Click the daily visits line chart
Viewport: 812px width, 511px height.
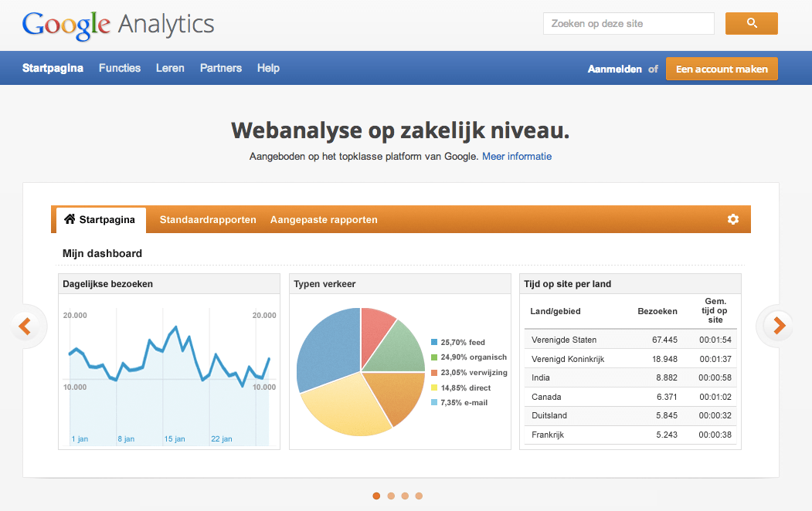[x=169, y=377]
